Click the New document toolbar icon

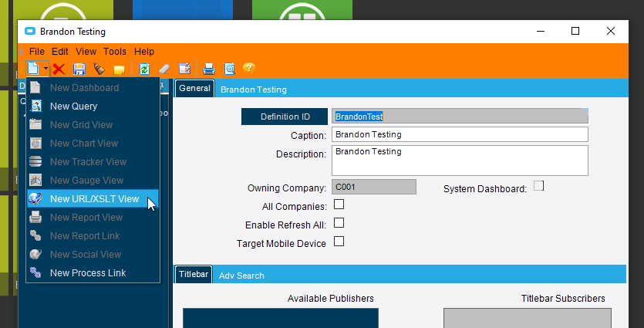click(x=34, y=68)
